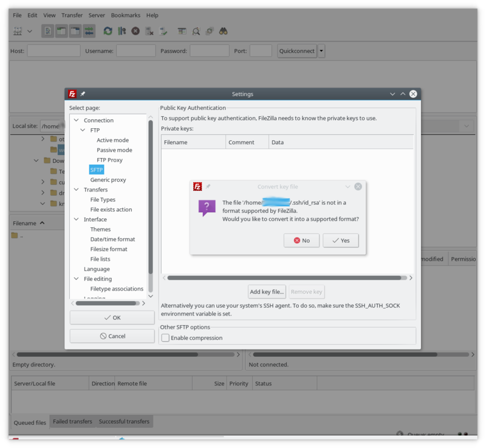This screenshot has height=448, width=486.
Task: Click the pin icon in Settings title bar
Action: [83, 94]
